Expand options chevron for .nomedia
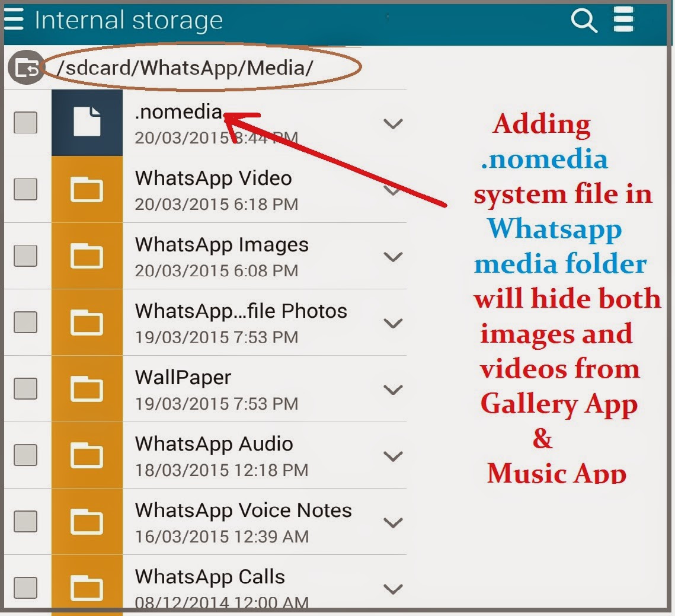Screen dimensions: 675x616 tap(393, 124)
